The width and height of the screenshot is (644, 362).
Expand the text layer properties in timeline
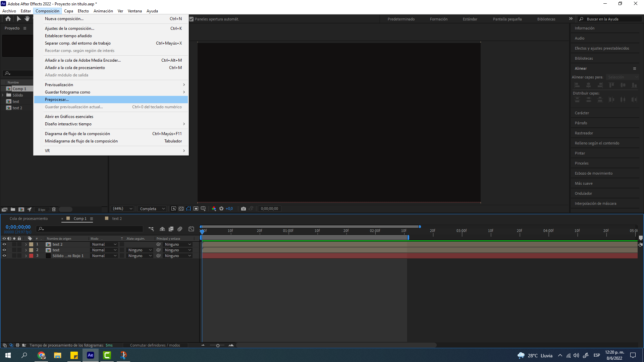point(26,250)
